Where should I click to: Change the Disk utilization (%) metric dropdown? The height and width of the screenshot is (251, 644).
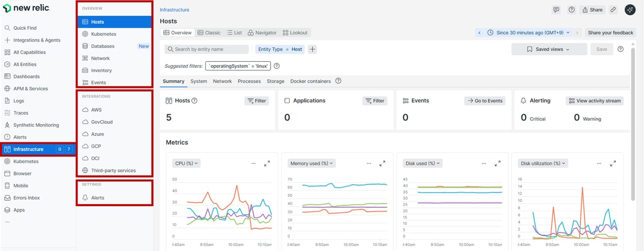543,163
